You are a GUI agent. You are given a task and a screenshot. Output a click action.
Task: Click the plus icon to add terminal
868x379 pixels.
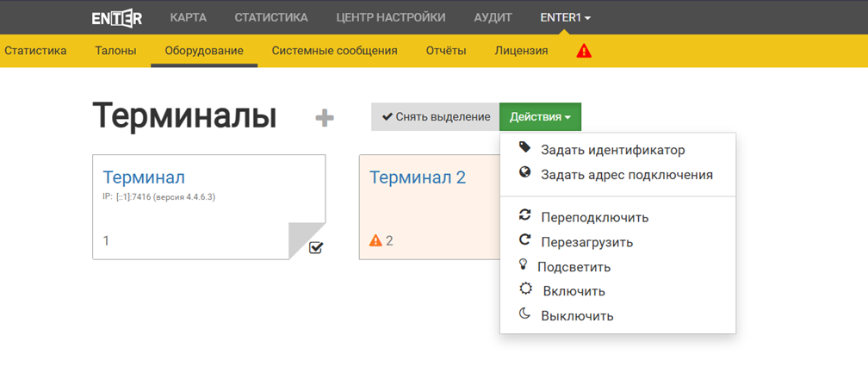click(x=324, y=118)
